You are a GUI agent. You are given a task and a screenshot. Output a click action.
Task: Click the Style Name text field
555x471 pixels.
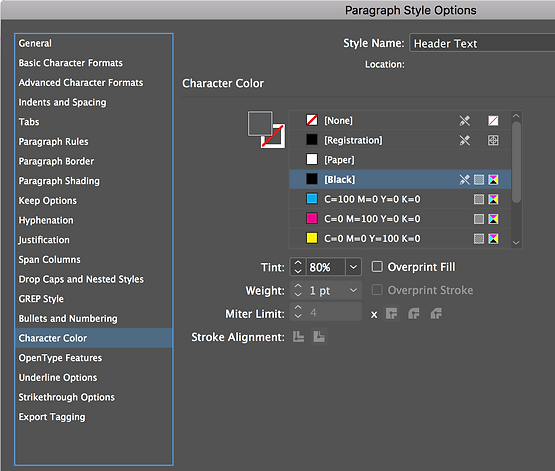pyautogui.click(x=482, y=43)
